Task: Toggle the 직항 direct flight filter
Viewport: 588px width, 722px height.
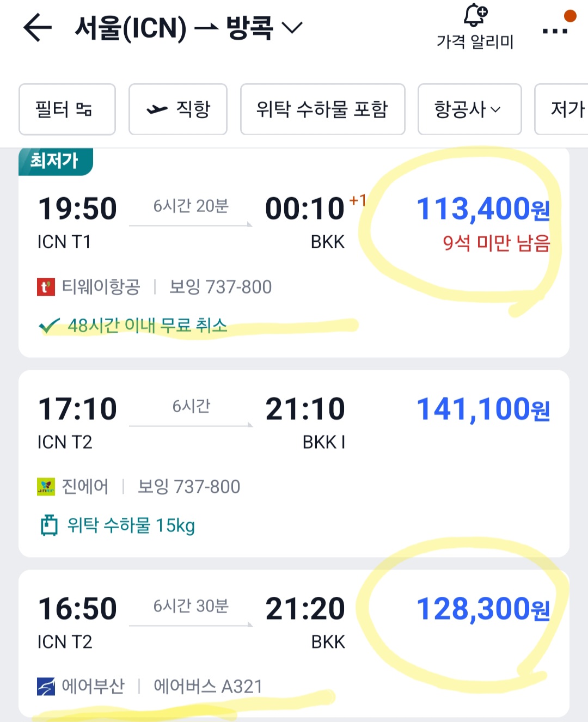Action: pos(178,109)
